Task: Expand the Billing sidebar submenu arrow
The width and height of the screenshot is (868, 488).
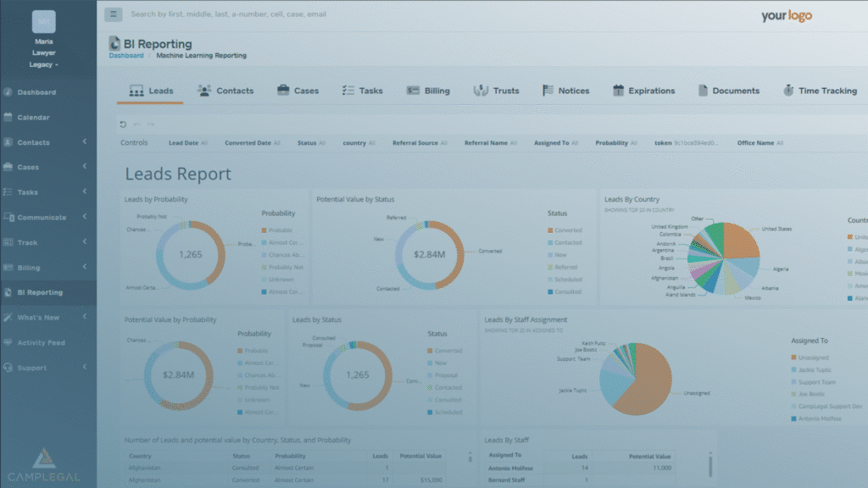Action: [x=85, y=268]
